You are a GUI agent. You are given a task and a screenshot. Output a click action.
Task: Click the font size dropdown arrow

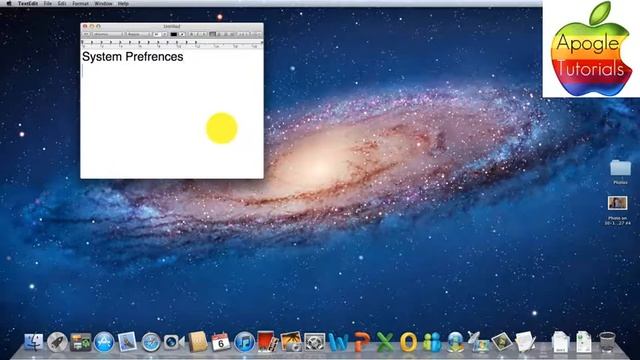[164, 34]
